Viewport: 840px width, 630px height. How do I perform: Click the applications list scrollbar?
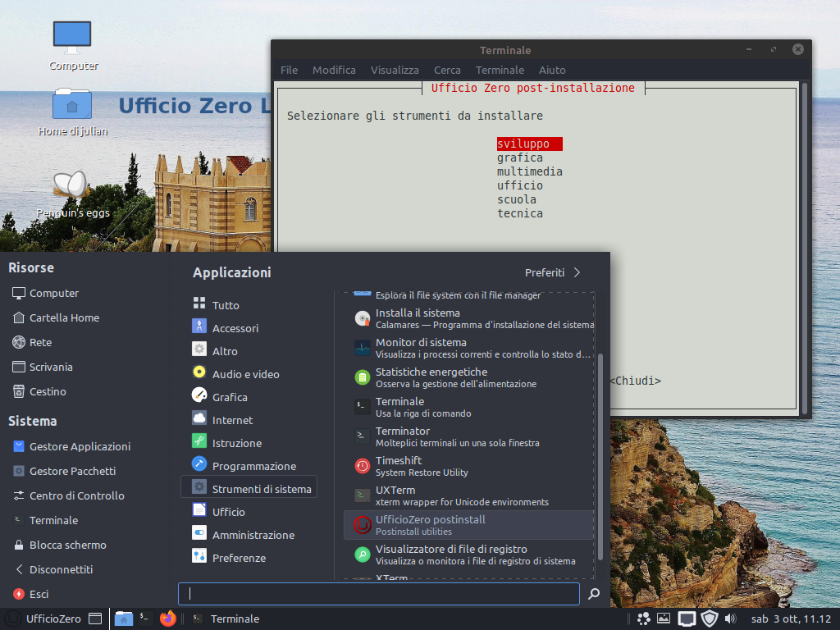600,456
